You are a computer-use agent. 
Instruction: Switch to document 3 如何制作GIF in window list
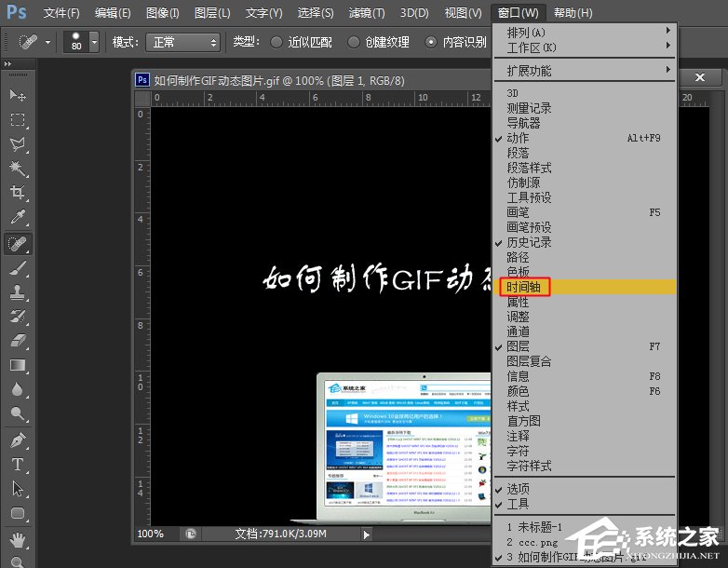pyautogui.click(x=585, y=557)
